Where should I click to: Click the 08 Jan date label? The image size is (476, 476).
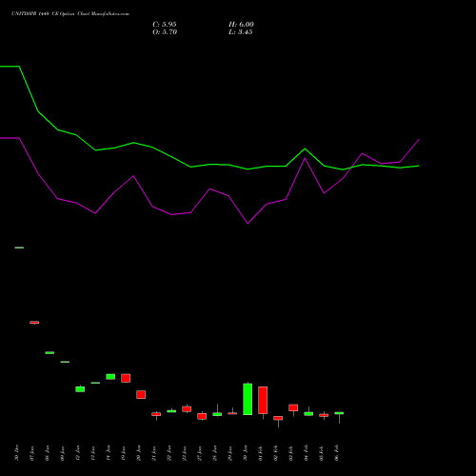click(x=48, y=453)
